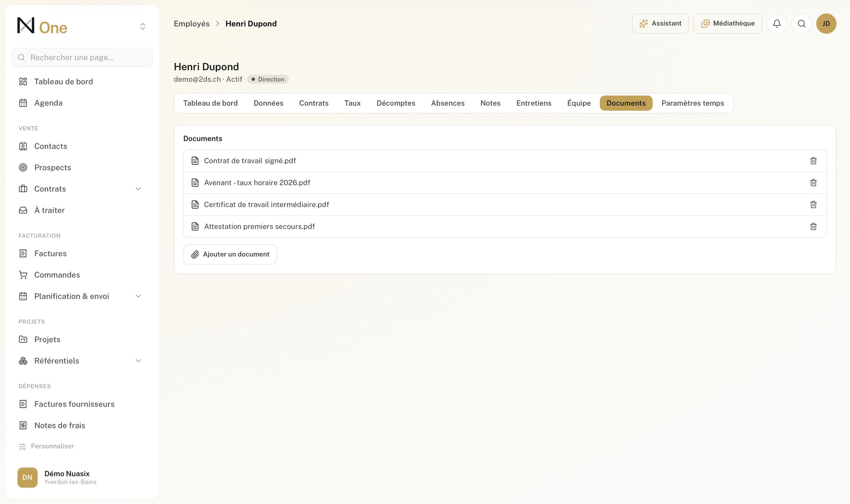This screenshot has height=504, width=850.
Task: Focus the Rechercher une page search field
Action: [x=82, y=57]
